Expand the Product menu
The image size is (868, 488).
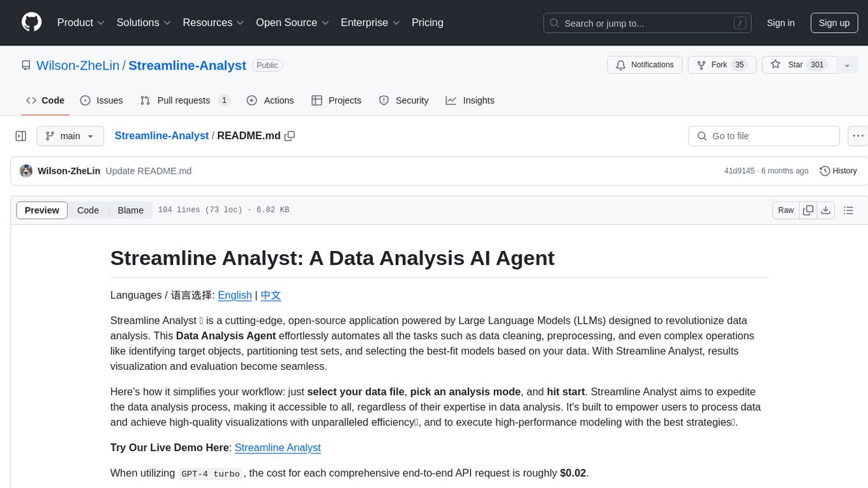[x=81, y=22]
